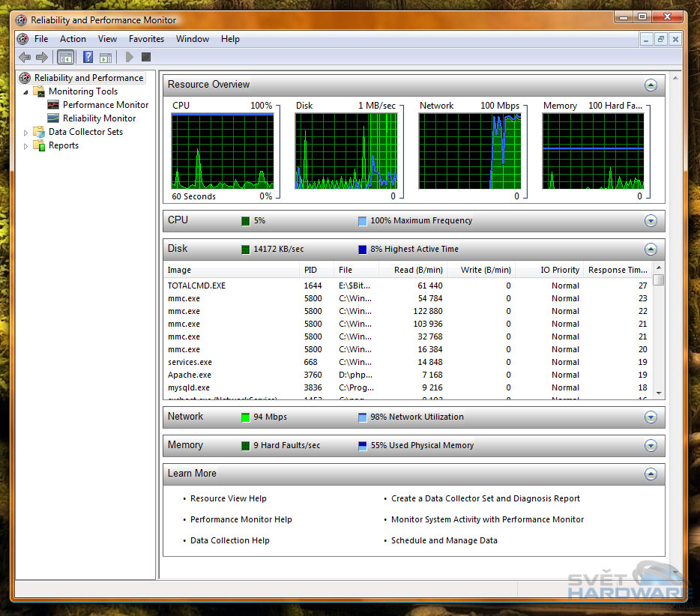This screenshot has height=616, width=700.
Task: Click Create a Data Collector Set link
Action: [485, 498]
